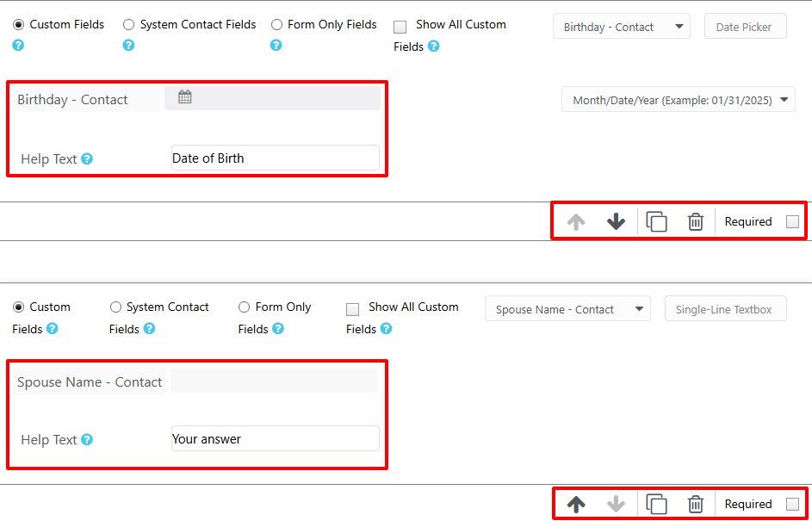Delete the Birthday - Contact field
The height and width of the screenshot is (521, 812).
pos(696,221)
